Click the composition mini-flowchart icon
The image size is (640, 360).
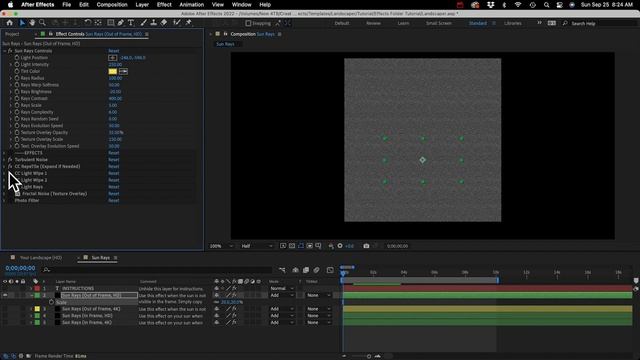point(282,270)
